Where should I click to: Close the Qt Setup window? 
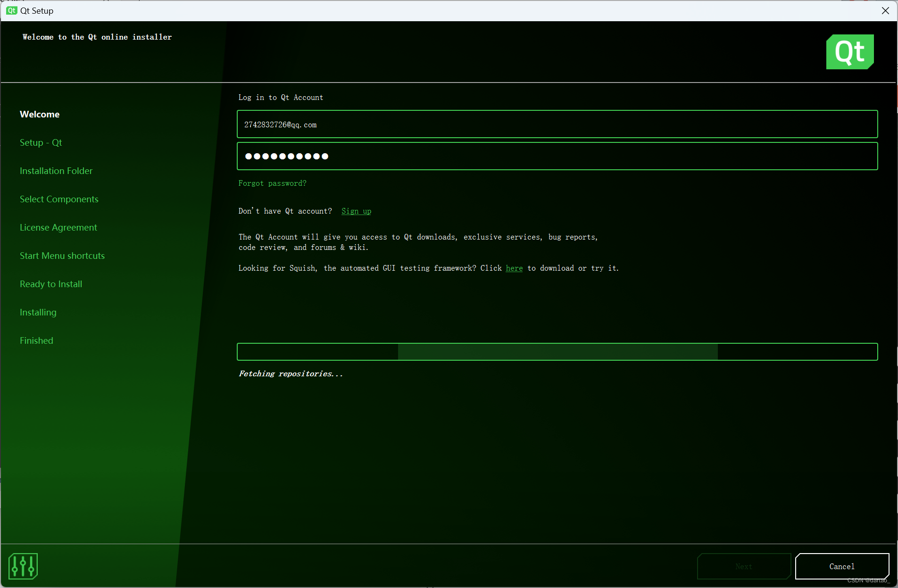click(x=885, y=10)
